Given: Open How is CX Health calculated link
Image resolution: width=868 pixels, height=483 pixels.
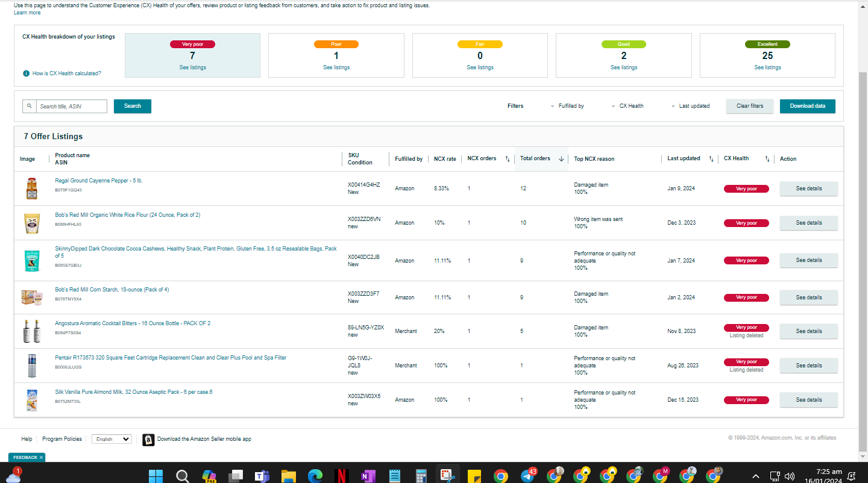Looking at the screenshot, I should coord(67,73).
